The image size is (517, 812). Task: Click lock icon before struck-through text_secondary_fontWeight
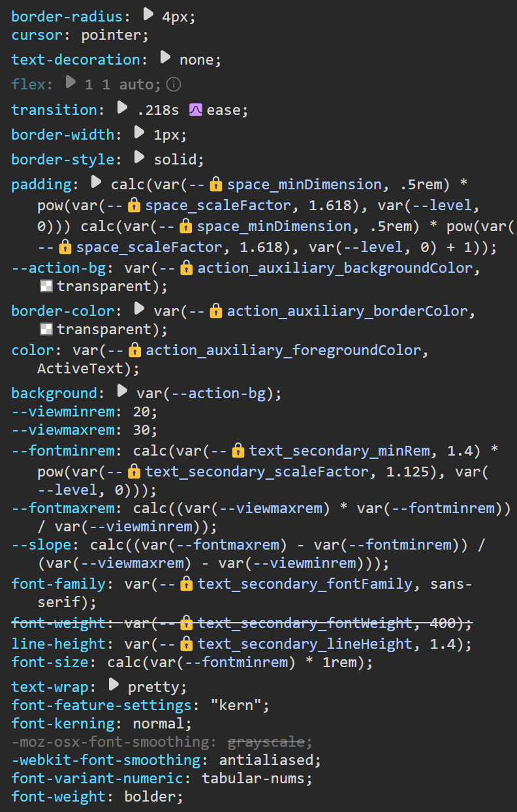187,623
